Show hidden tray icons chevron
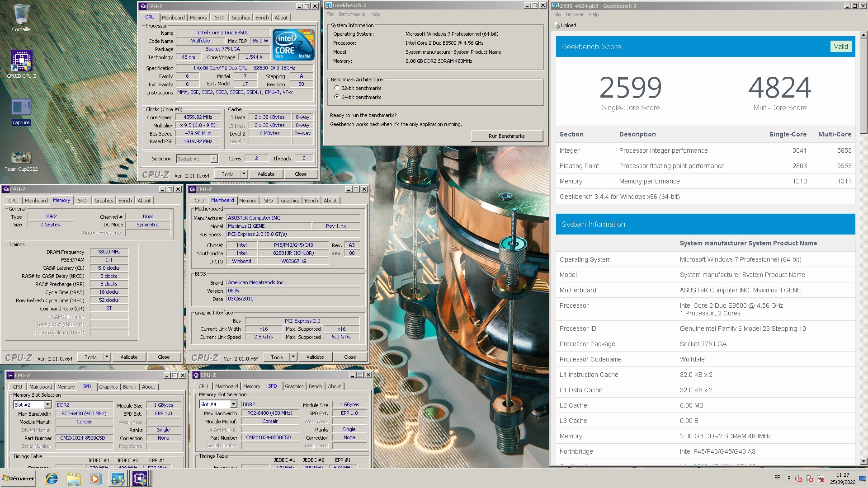Screen dimensions: 868x488 click(x=789, y=478)
